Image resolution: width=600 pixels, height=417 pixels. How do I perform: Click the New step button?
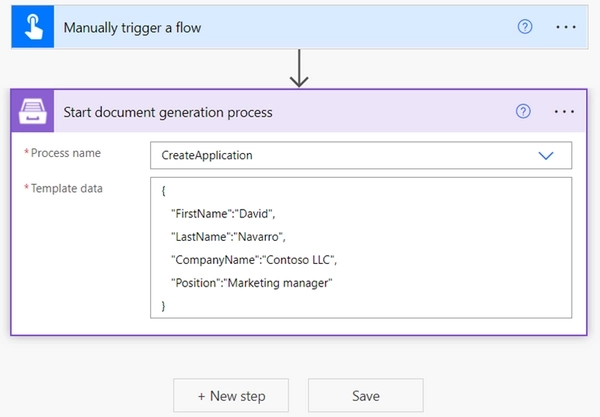[x=232, y=396]
